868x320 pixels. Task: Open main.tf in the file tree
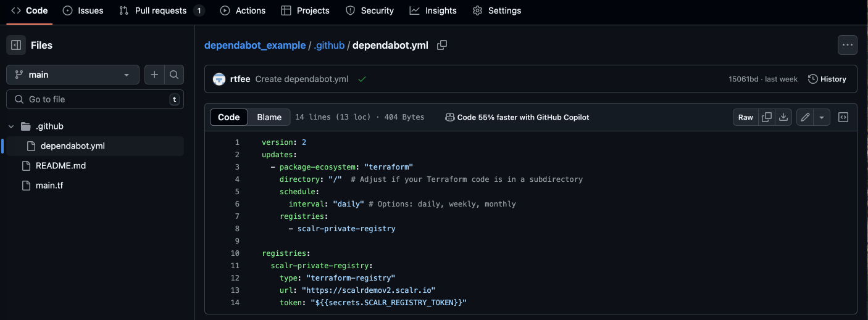[49, 186]
